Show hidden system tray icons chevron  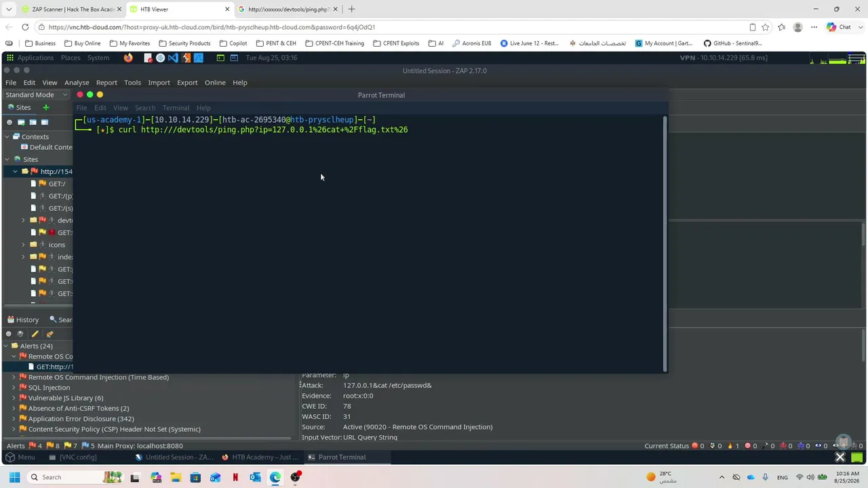coord(722,477)
